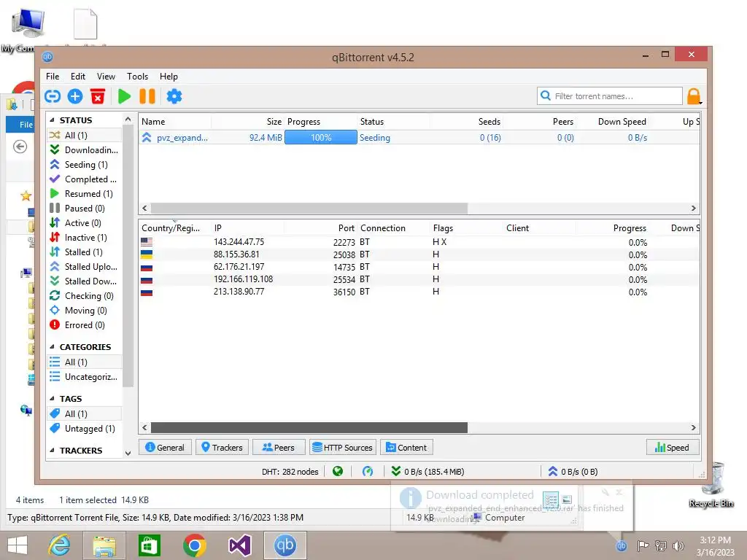Open Internet Explorer from the taskbar
Screen dimensions: 747x560
click(x=60, y=545)
